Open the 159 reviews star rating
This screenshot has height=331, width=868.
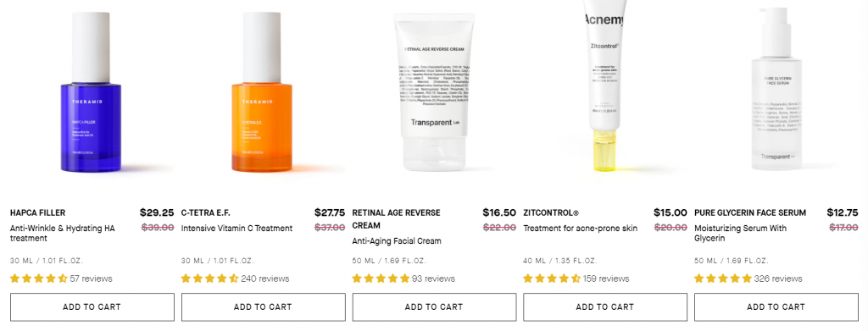tap(576, 279)
